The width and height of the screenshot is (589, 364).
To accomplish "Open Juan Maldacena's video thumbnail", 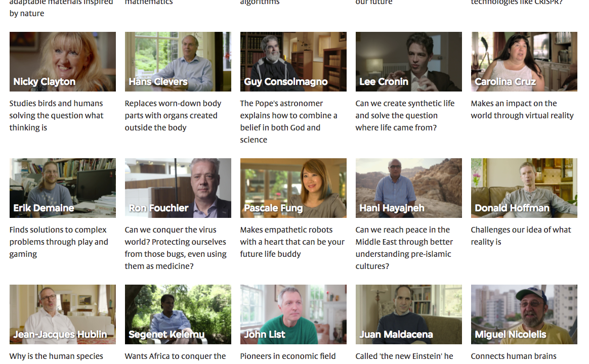I will (409, 314).
